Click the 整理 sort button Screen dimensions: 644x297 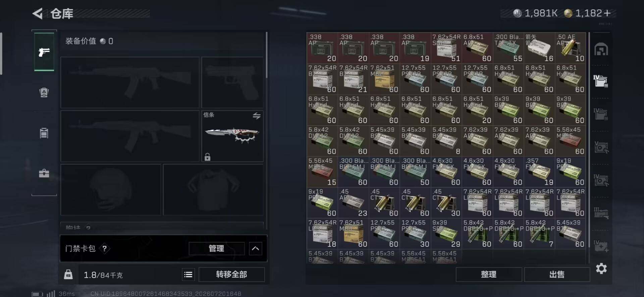489,275
